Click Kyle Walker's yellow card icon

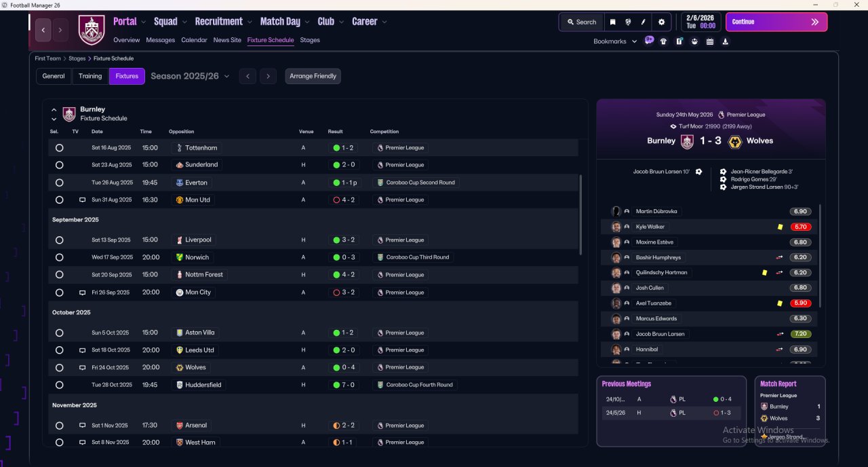point(780,227)
